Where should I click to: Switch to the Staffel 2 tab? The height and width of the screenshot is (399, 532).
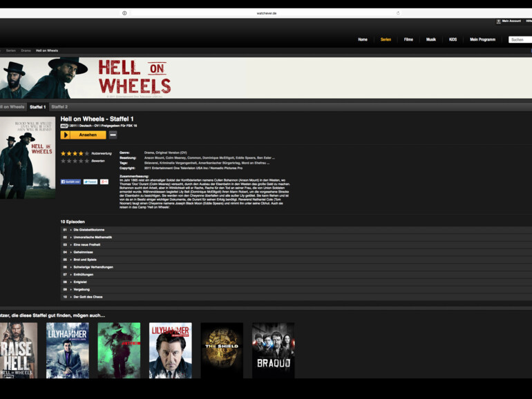point(59,107)
